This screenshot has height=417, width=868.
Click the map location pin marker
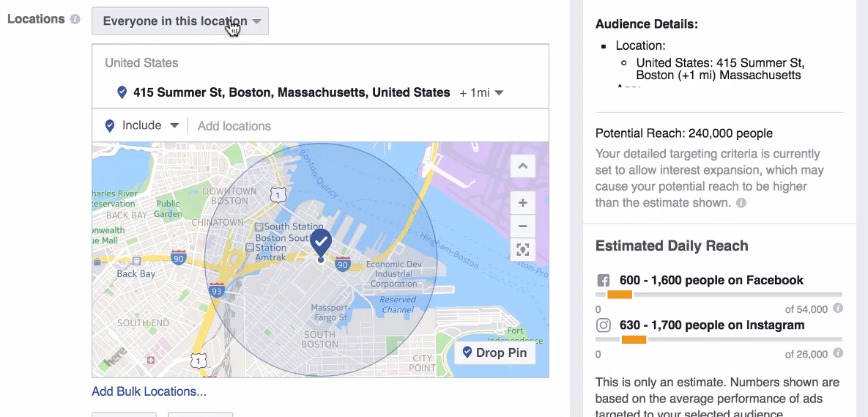[x=321, y=245]
